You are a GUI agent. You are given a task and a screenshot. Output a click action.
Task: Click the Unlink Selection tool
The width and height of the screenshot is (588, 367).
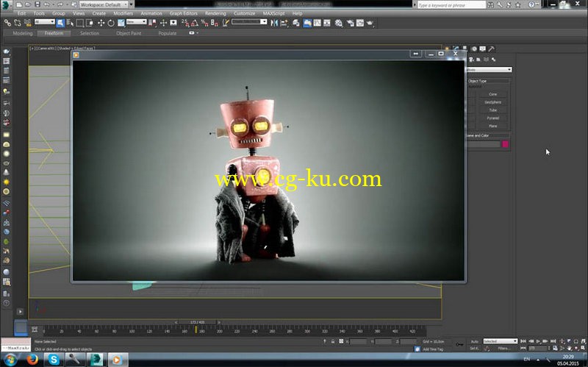(x=17, y=23)
